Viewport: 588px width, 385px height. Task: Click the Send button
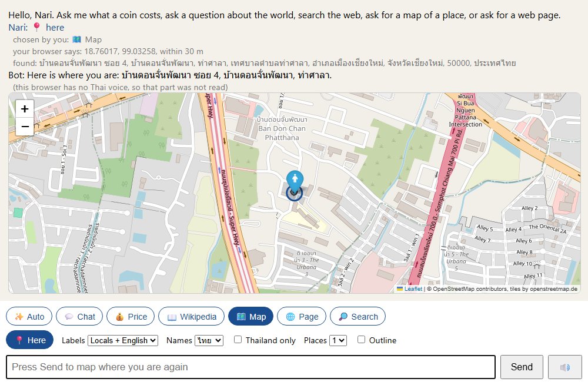pyautogui.click(x=522, y=367)
